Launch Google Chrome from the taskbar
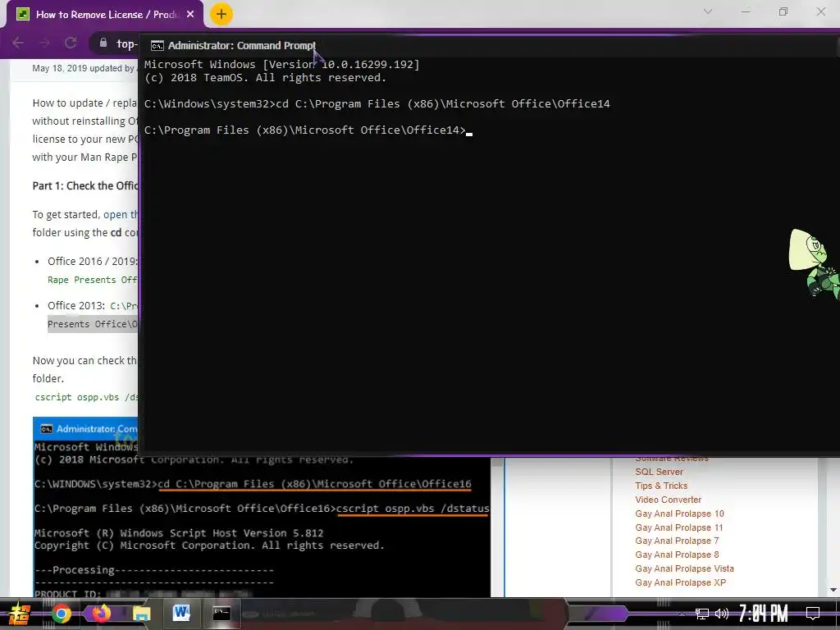This screenshot has height=630, width=840. tap(61, 614)
